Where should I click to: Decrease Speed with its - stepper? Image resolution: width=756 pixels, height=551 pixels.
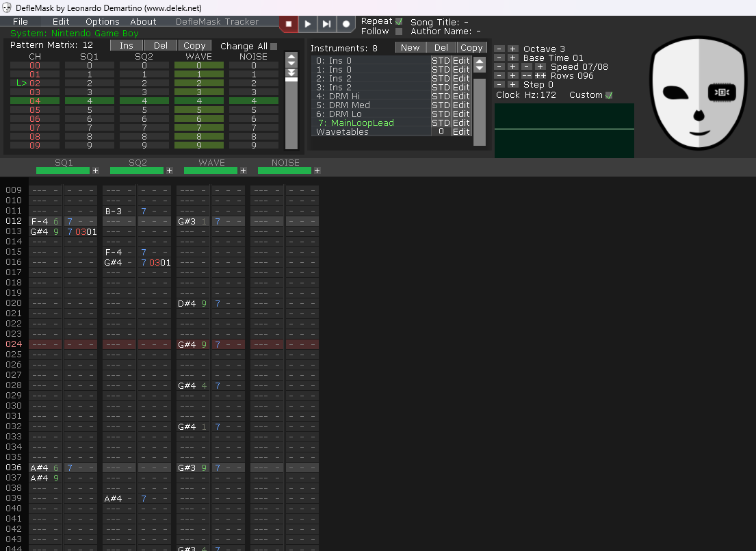[x=500, y=66]
